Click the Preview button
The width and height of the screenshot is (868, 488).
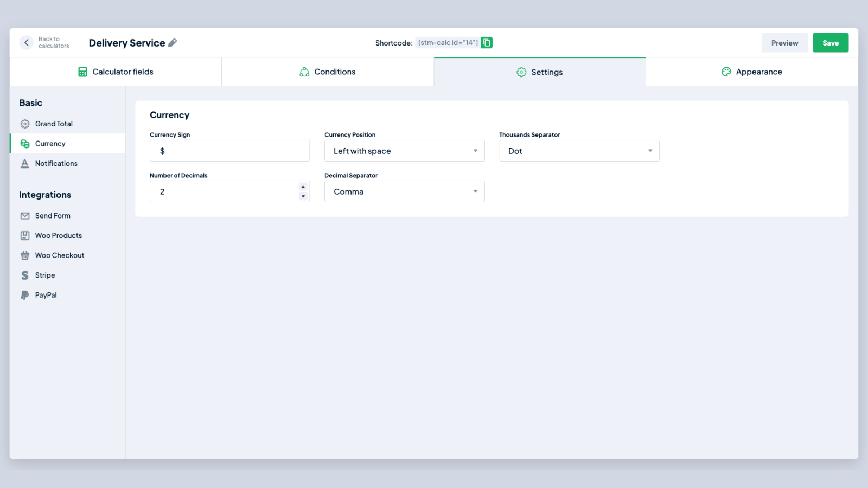[x=784, y=43]
